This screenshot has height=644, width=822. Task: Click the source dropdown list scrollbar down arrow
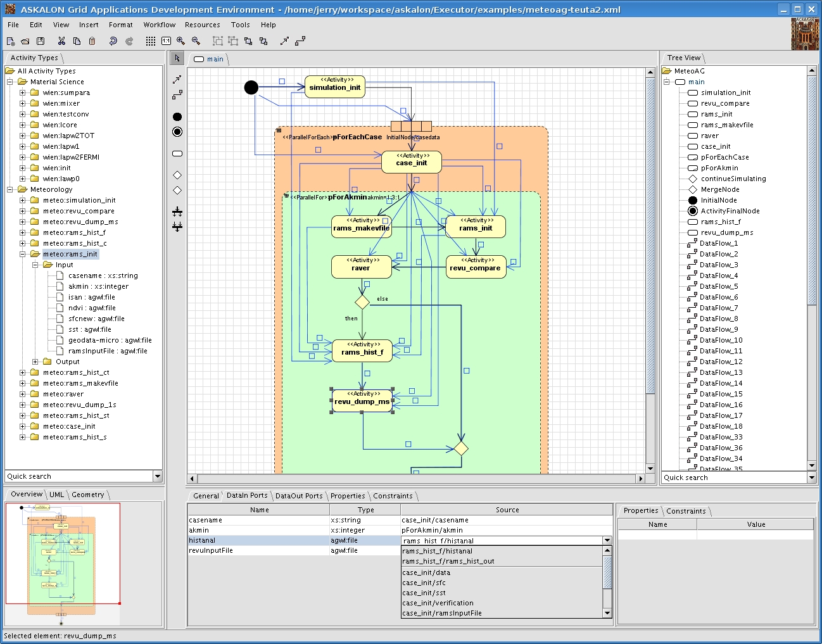tap(607, 613)
